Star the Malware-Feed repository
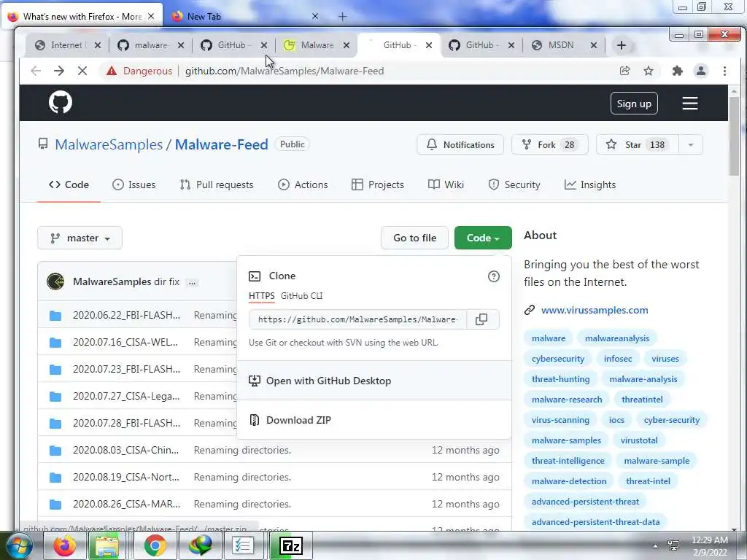This screenshot has height=560, width=747. tap(638, 145)
